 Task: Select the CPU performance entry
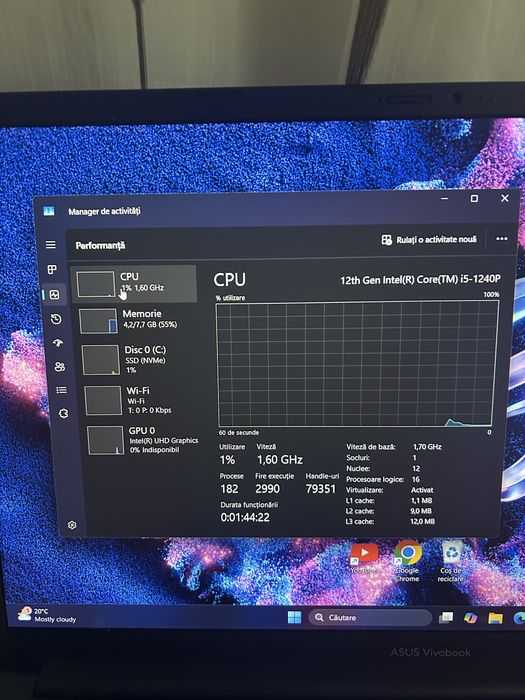click(135, 283)
